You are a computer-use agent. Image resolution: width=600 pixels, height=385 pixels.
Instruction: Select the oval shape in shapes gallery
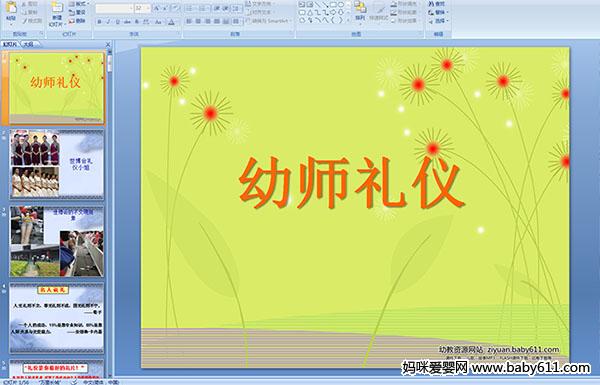(x=341, y=5)
